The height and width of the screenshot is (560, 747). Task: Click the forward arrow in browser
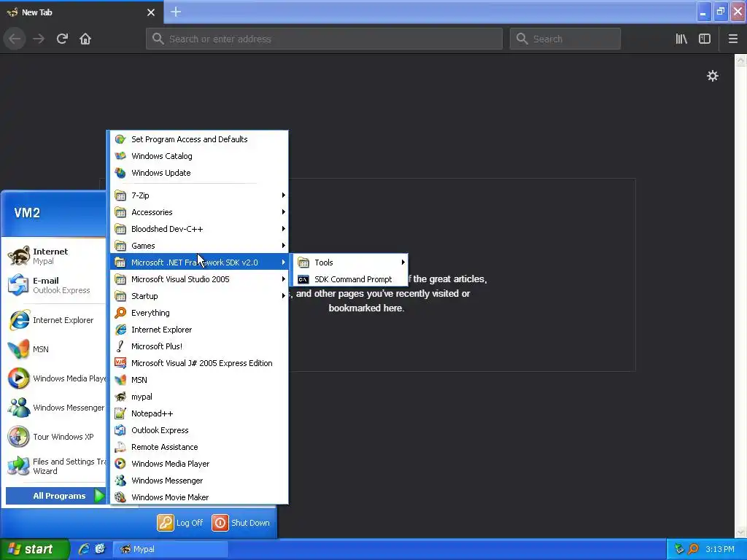pyautogui.click(x=39, y=39)
